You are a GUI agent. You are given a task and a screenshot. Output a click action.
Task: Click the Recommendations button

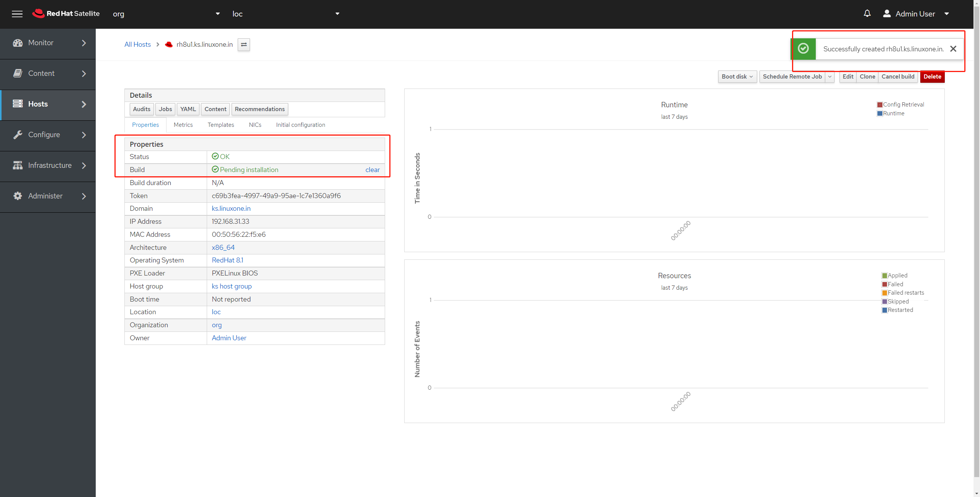(x=260, y=109)
